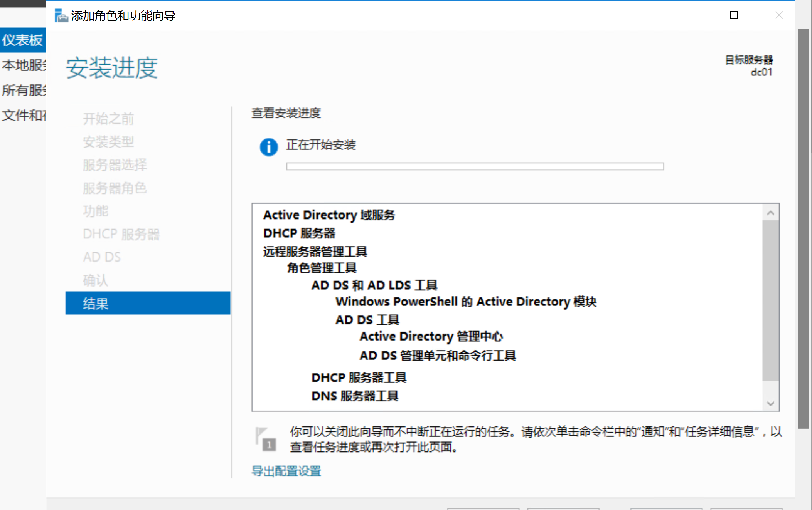Select the DNS 服务器工具 entry
812x510 pixels.
pyautogui.click(x=355, y=396)
